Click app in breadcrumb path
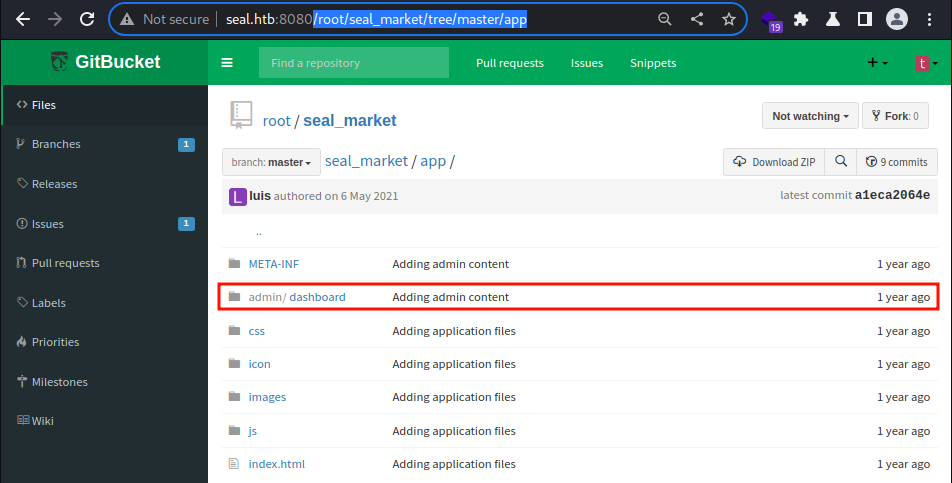This screenshot has height=483, width=952. click(x=433, y=161)
